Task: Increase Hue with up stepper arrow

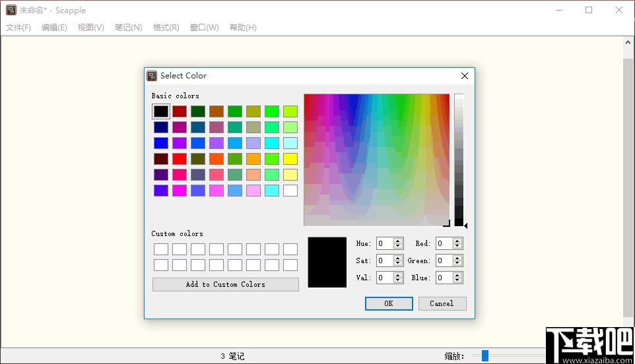Action: point(398,241)
